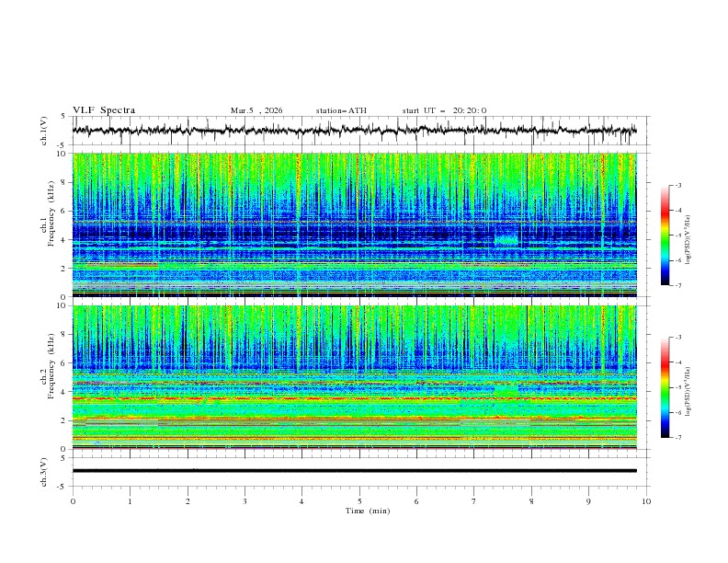Click the "station=ATH" header label
The height and width of the screenshot is (563, 728).
[x=341, y=110]
